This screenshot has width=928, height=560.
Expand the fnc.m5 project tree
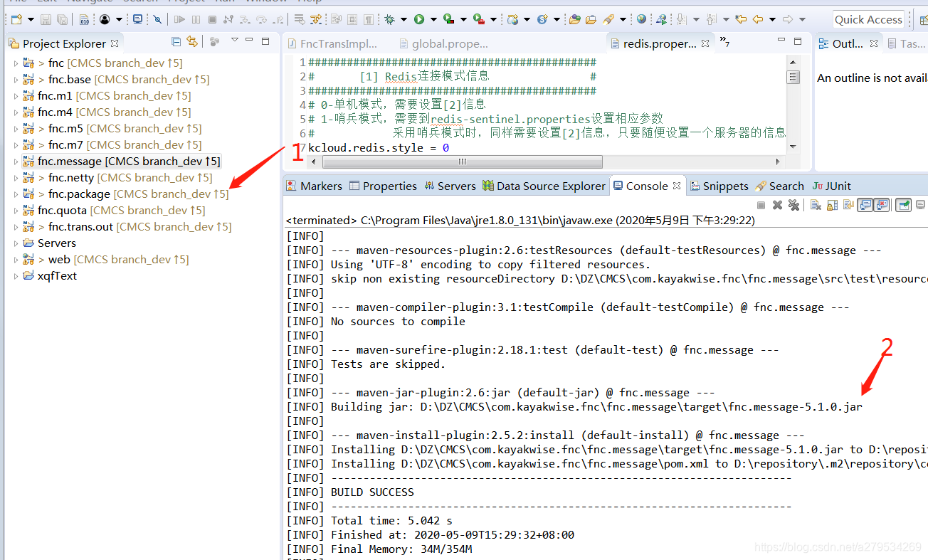[x=16, y=129]
